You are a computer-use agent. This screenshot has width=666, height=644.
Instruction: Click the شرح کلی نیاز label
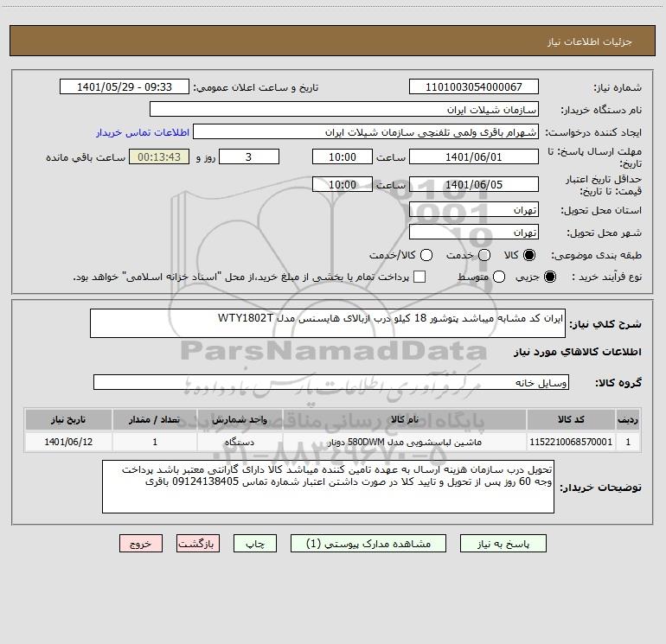(x=605, y=324)
